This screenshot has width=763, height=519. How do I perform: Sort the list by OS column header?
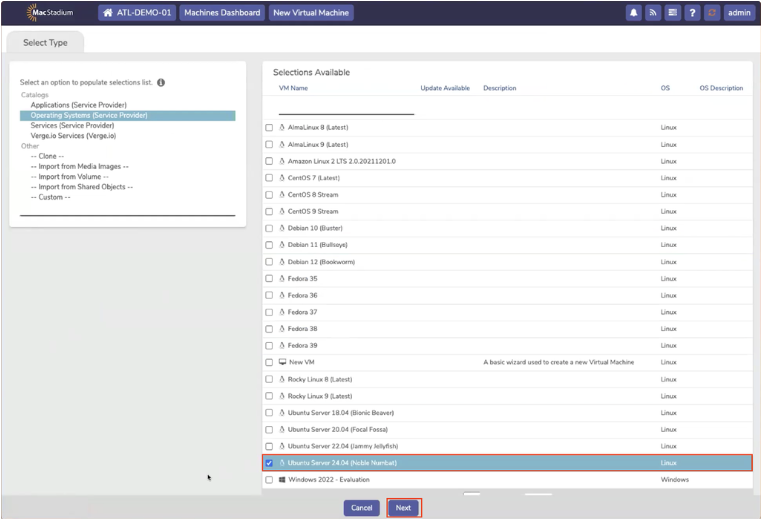click(x=665, y=88)
